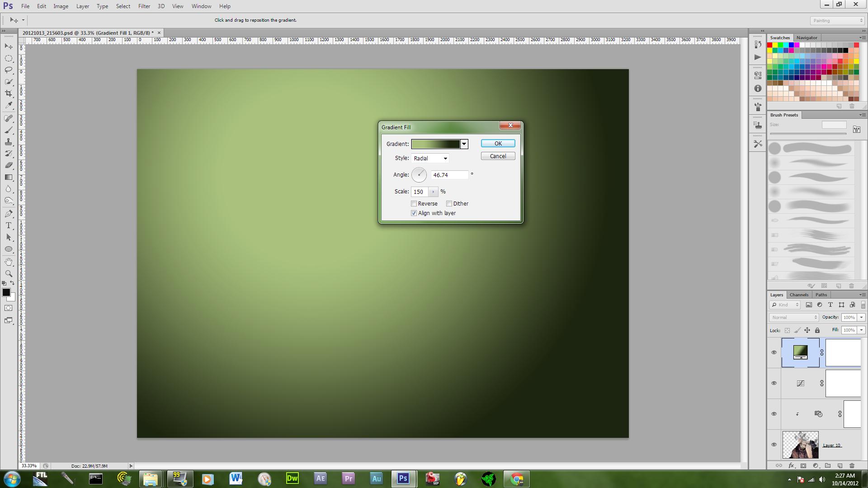Toggle lock all layer icon
The image size is (868, 488).
(x=817, y=330)
